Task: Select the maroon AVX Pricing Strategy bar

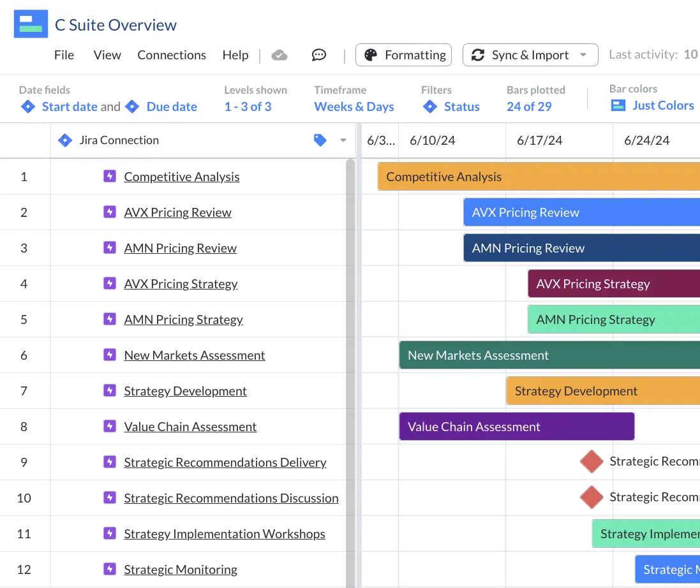Action: pyautogui.click(x=614, y=283)
